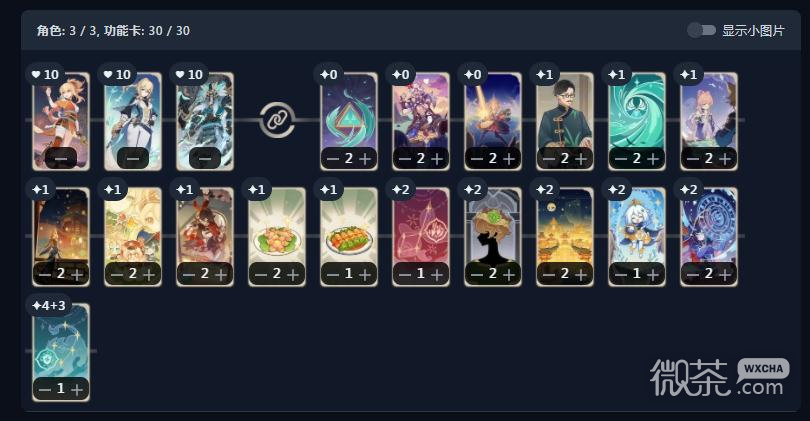Toggle the 显示小图片 switch
This screenshot has width=810, height=421.
[x=701, y=30]
